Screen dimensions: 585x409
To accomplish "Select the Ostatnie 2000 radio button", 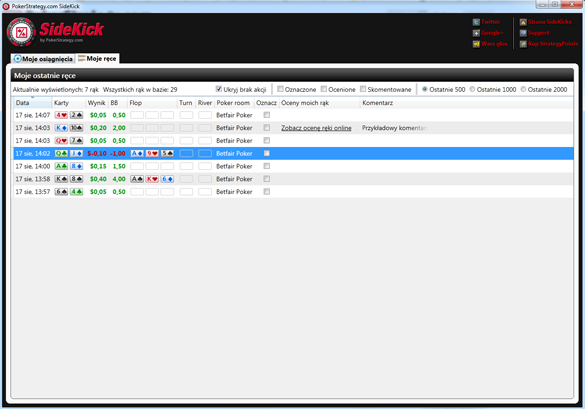I will pos(523,89).
